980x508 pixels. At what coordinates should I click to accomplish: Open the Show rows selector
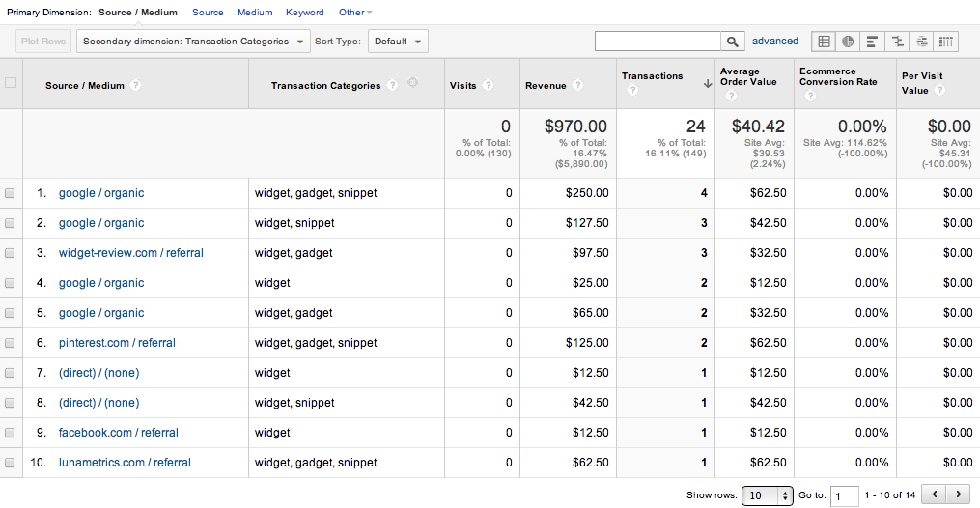(767, 495)
